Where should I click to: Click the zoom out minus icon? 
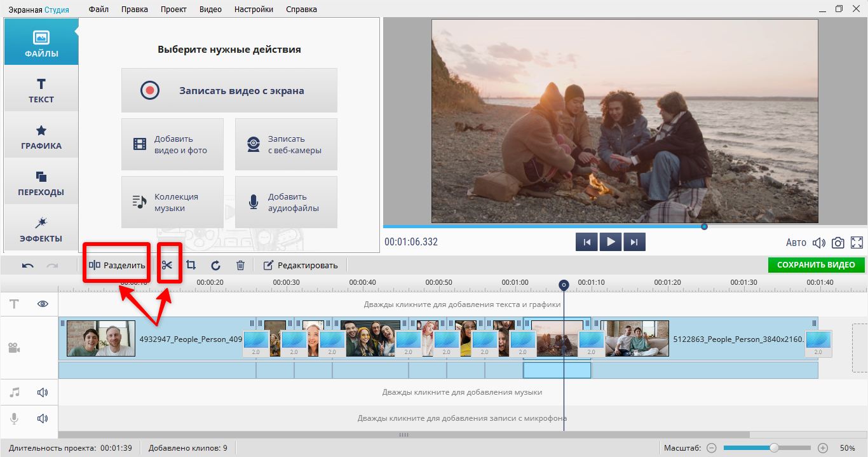click(x=711, y=448)
